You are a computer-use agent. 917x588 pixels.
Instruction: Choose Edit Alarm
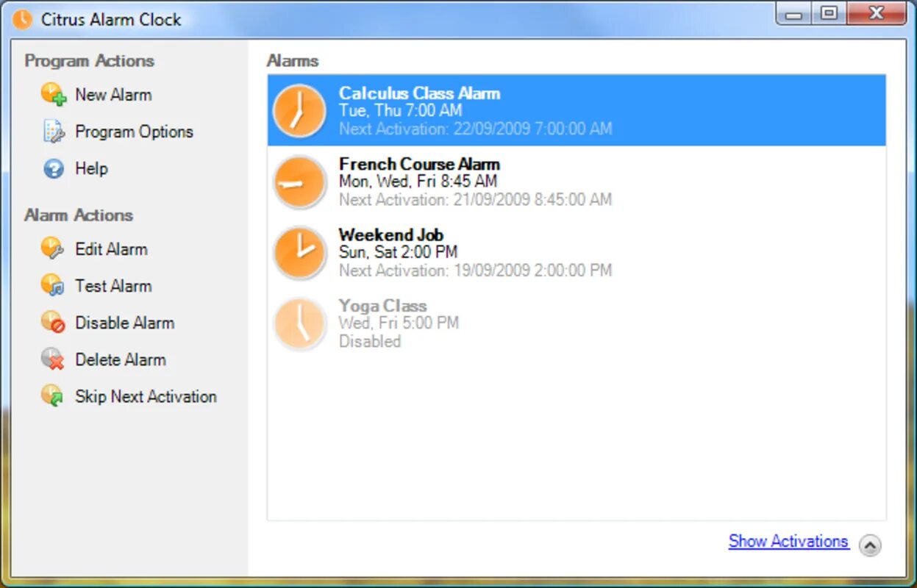click(111, 249)
